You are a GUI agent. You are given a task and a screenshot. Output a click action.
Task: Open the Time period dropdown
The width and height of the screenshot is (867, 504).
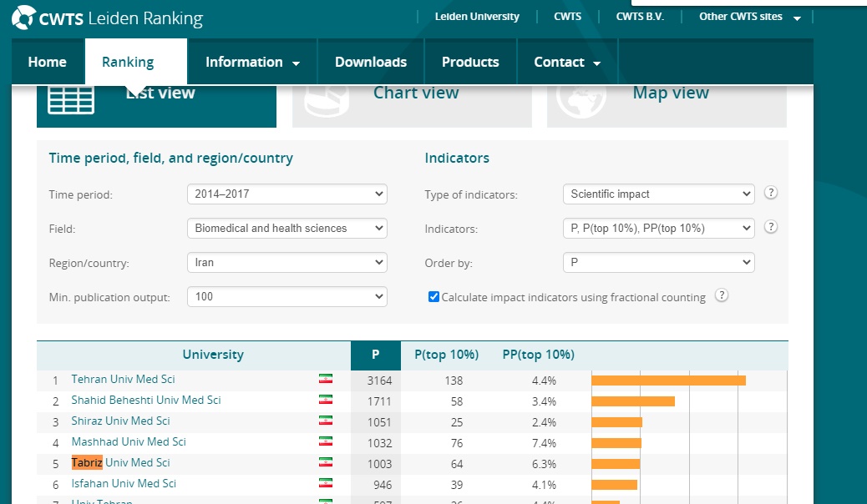tap(286, 194)
